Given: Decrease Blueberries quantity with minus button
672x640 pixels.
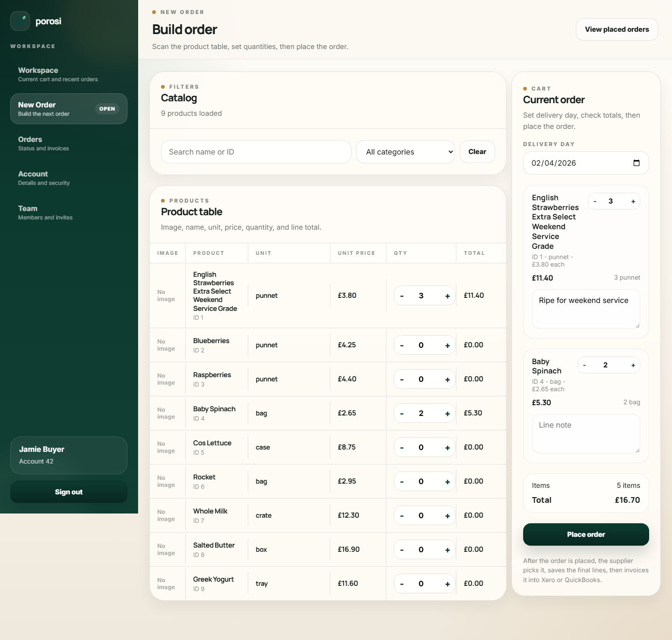Looking at the screenshot, I should [402, 345].
